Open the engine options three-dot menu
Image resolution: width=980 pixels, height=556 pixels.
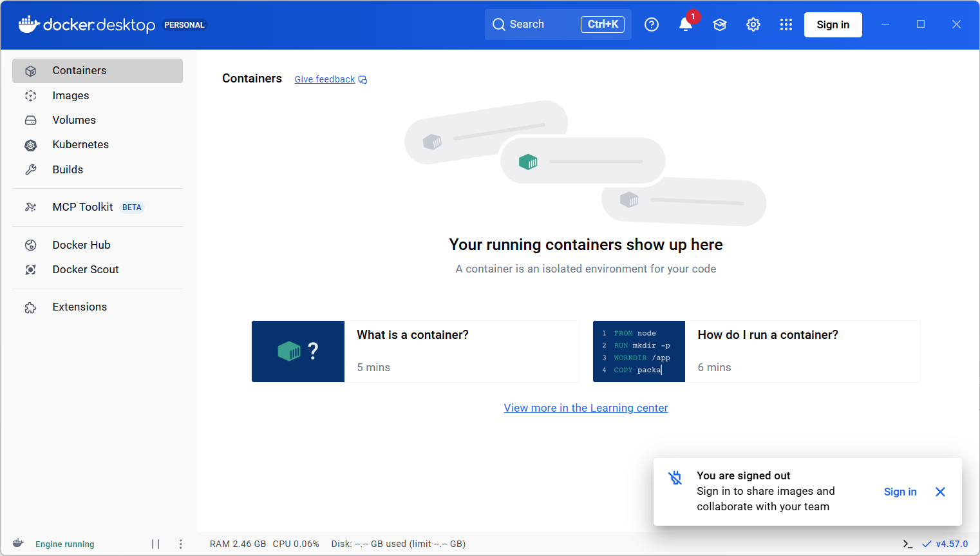[x=180, y=544]
